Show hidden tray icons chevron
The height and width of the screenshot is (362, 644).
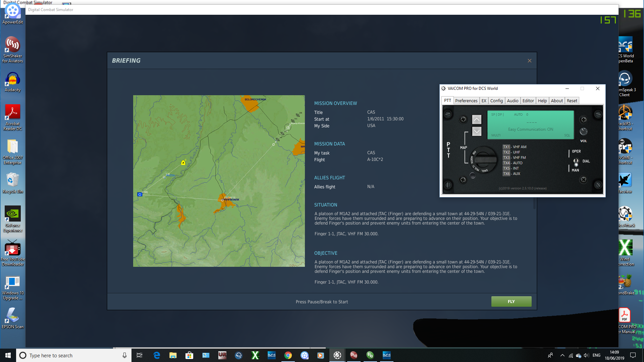562,355
